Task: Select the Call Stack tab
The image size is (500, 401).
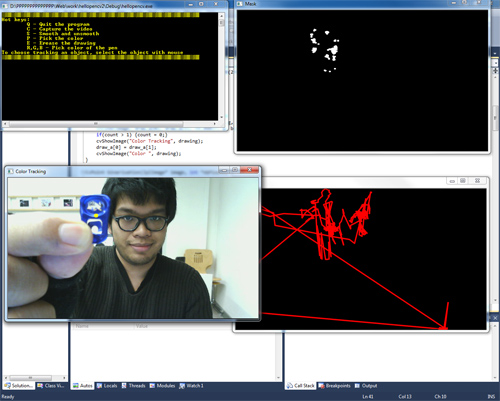Action: tap(301, 386)
